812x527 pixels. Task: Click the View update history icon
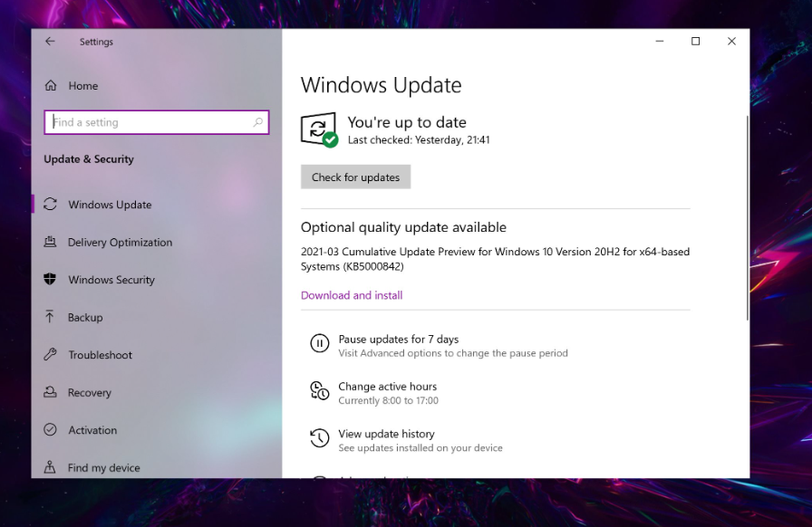click(319, 438)
